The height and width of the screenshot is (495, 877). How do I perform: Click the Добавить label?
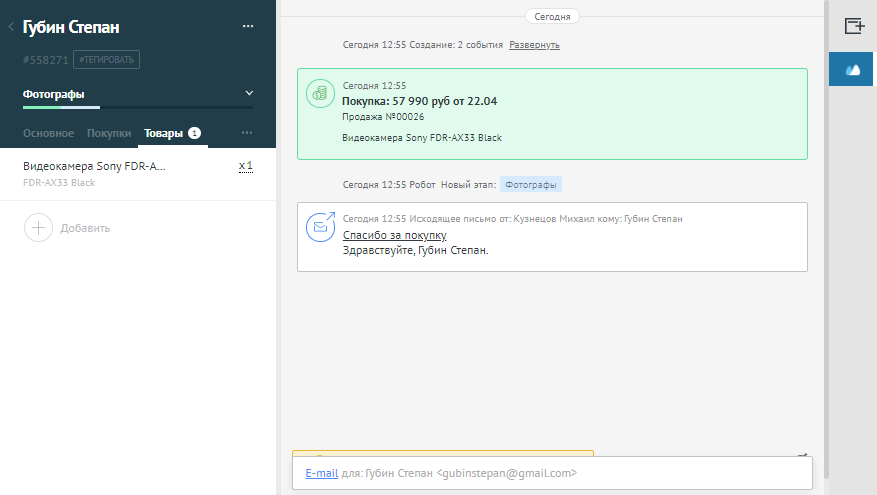tap(85, 228)
